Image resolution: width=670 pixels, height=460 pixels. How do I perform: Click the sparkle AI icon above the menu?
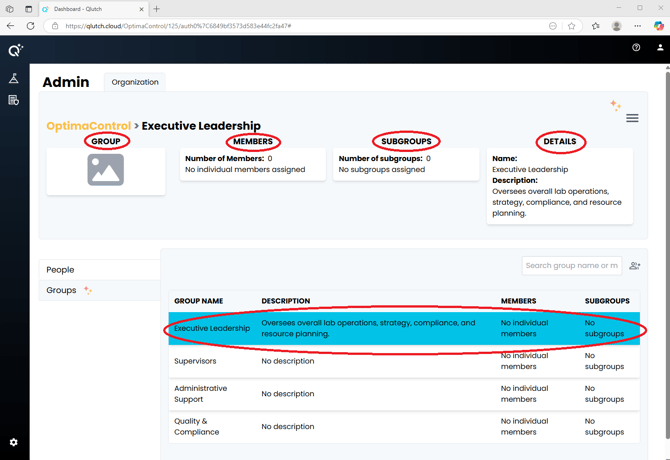click(x=615, y=105)
